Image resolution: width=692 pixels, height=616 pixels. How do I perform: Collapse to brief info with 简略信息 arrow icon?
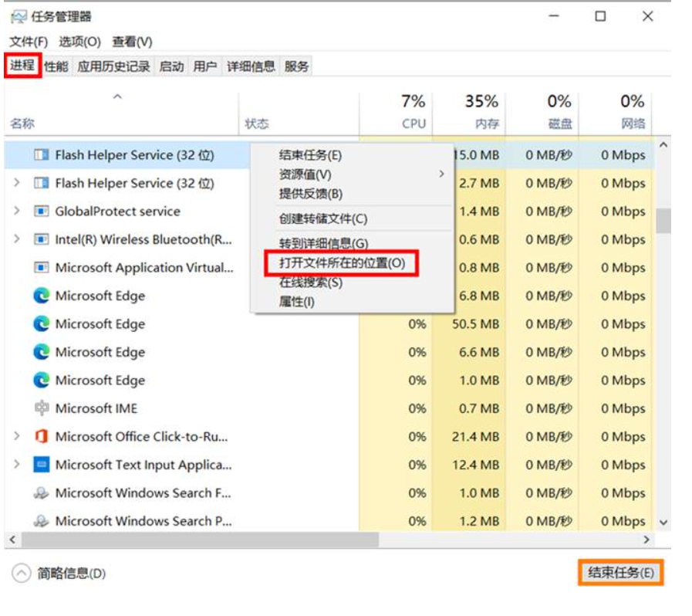point(21,574)
